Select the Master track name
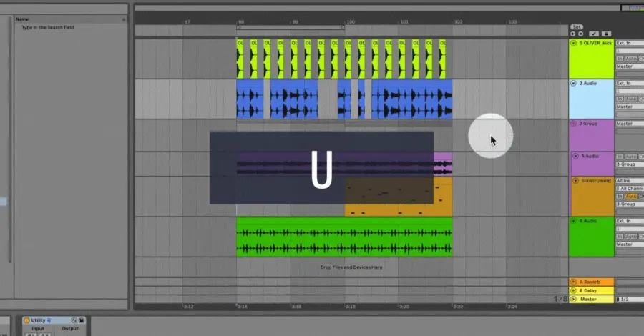 pos(588,299)
